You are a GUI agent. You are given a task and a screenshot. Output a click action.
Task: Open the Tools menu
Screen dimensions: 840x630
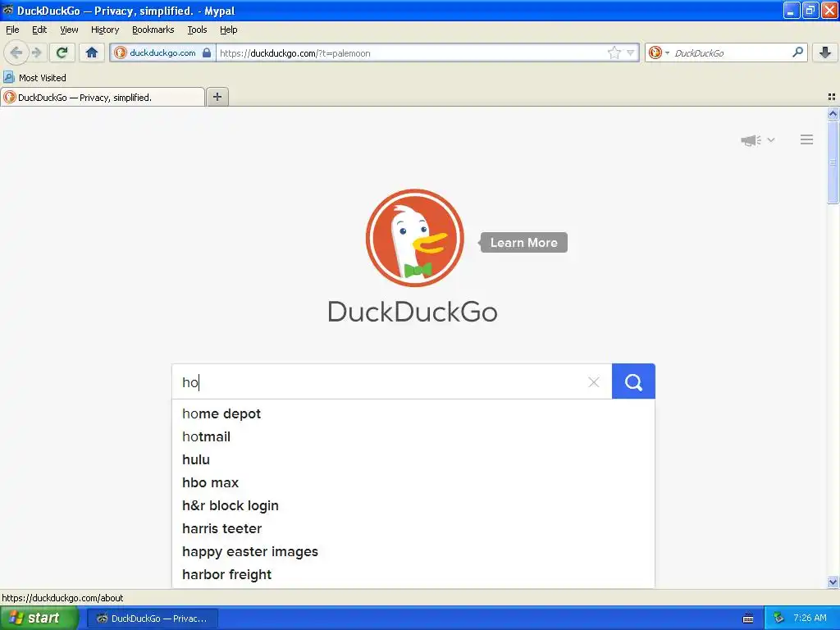197,30
